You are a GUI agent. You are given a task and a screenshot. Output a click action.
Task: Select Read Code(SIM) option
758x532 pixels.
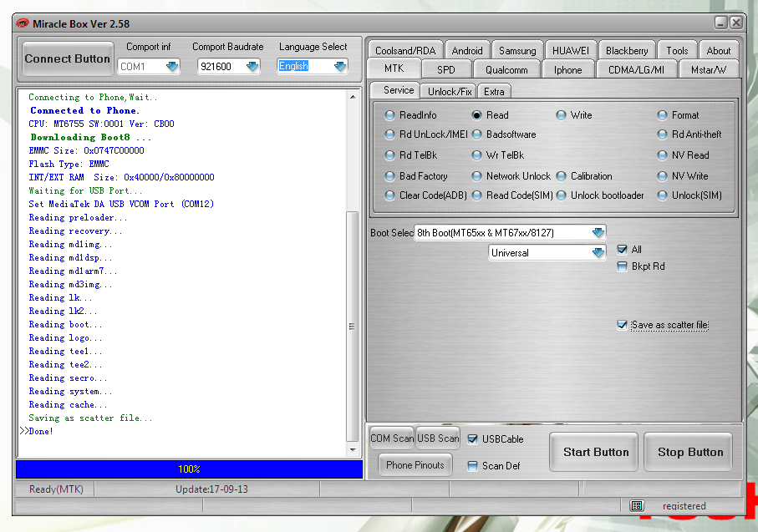[x=512, y=195]
